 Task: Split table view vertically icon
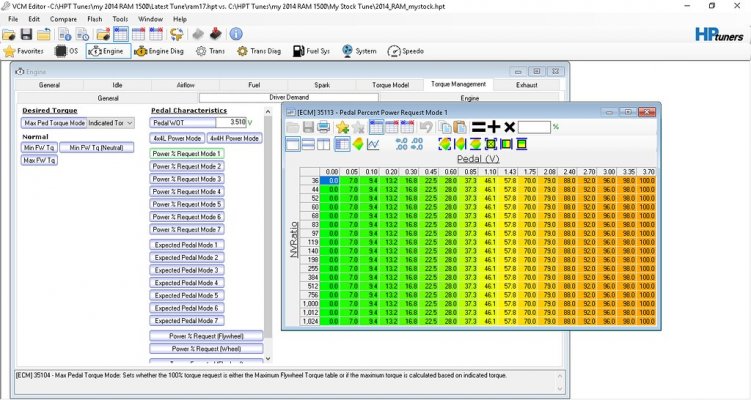[323, 144]
